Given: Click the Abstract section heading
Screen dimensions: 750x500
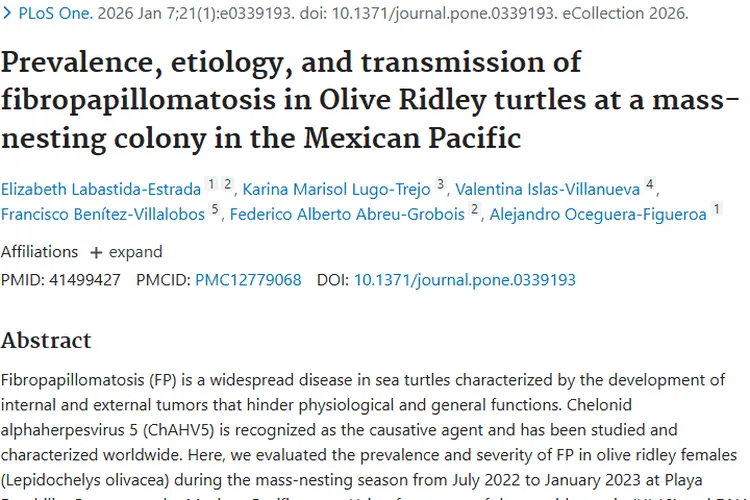Looking at the screenshot, I should pyautogui.click(x=46, y=340).
